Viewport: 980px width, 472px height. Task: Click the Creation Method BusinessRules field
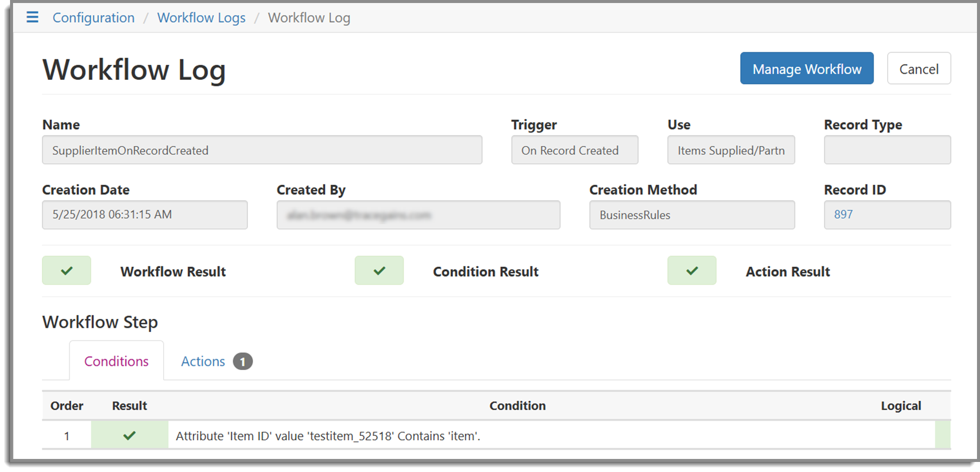pyautogui.click(x=692, y=215)
